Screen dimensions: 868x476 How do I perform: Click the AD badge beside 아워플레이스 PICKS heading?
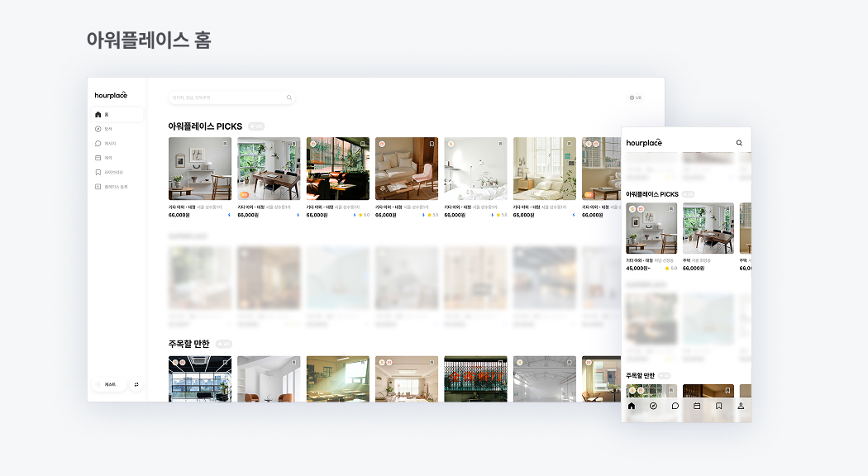pos(255,126)
